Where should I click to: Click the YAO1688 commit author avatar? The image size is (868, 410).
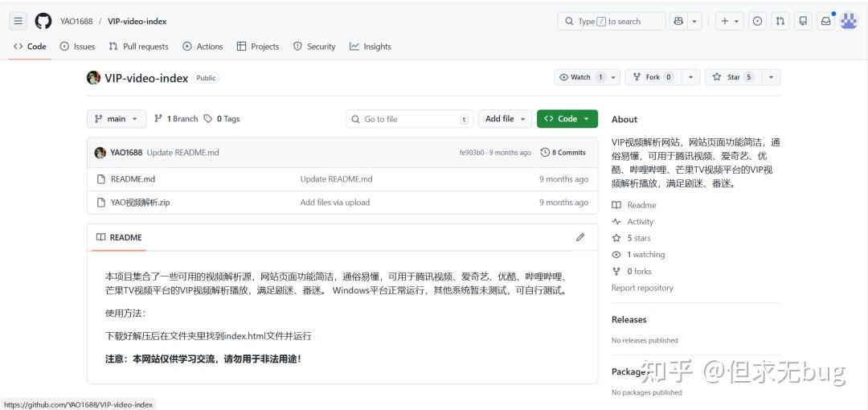pos(100,153)
